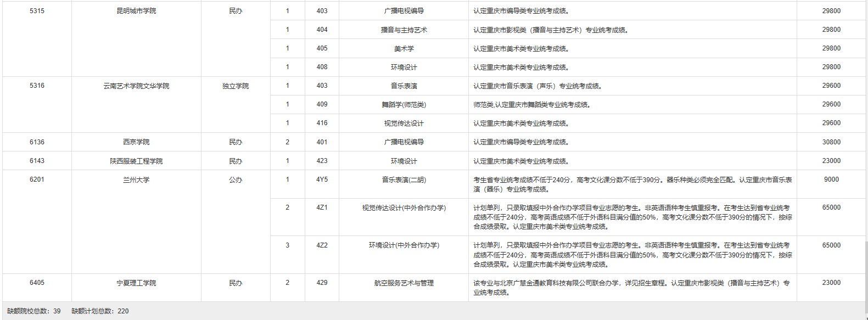Image resolution: width=868 pixels, height=320 pixels.
Task: Click the 音乐表演(二胡) major cell
Action: coord(404,180)
